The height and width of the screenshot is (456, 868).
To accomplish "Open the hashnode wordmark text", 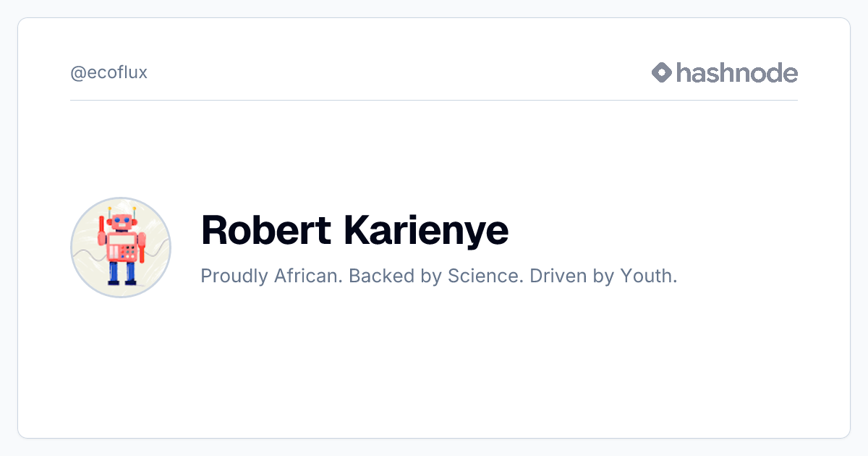I will pos(737,72).
